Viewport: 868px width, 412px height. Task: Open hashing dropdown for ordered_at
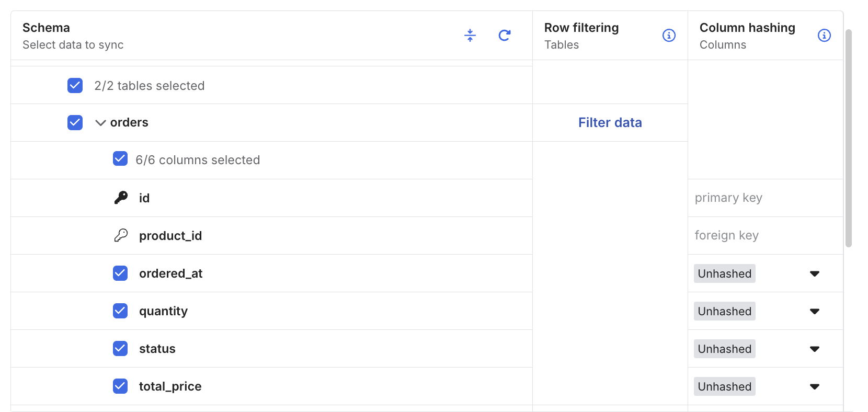click(814, 273)
